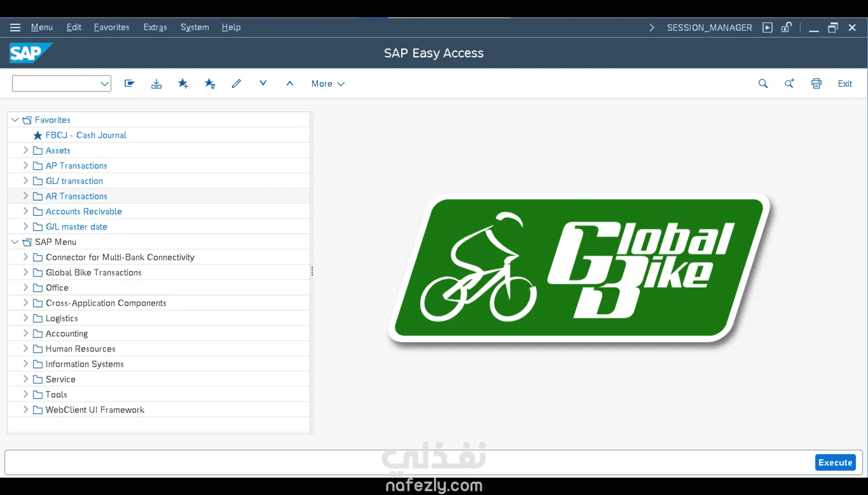Open the More toolbar dropdown
The width and height of the screenshot is (868, 495).
click(328, 84)
